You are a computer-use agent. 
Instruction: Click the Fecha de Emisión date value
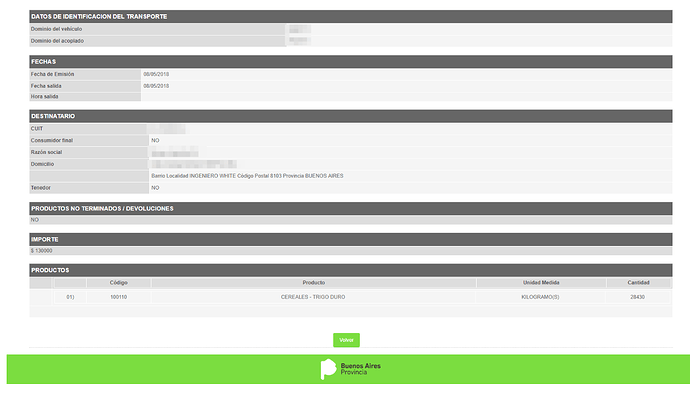coord(156,74)
